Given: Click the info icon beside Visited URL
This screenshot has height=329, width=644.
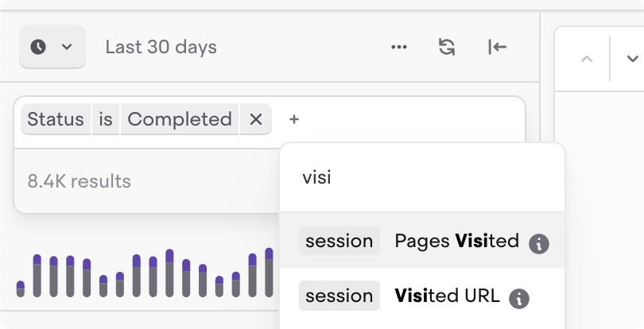Looking at the screenshot, I should click(519, 298).
